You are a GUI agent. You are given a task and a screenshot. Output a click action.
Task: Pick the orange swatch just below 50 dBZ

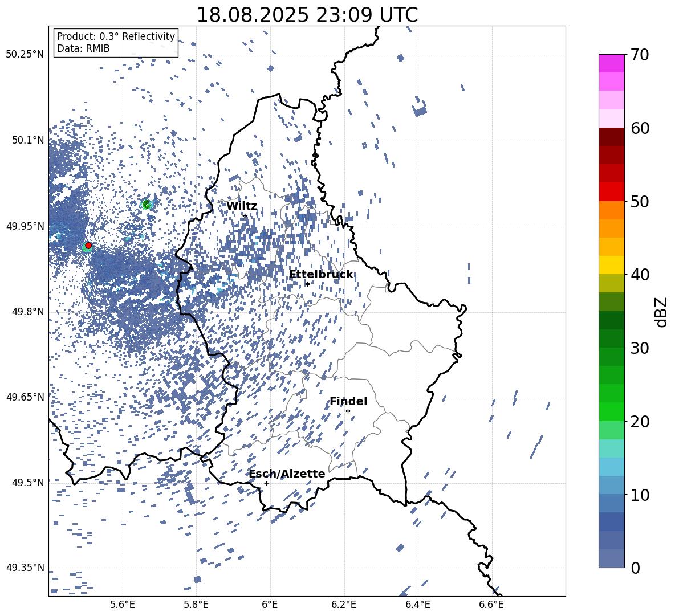[612, 210]
